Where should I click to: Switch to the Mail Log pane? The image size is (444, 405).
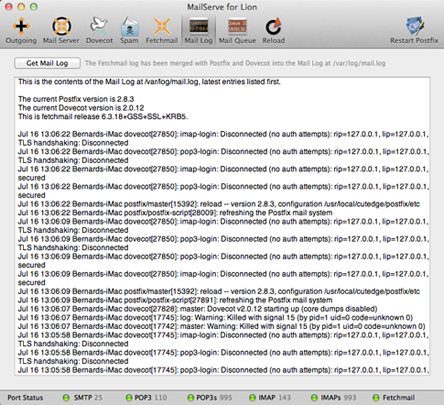pos(199,26)
